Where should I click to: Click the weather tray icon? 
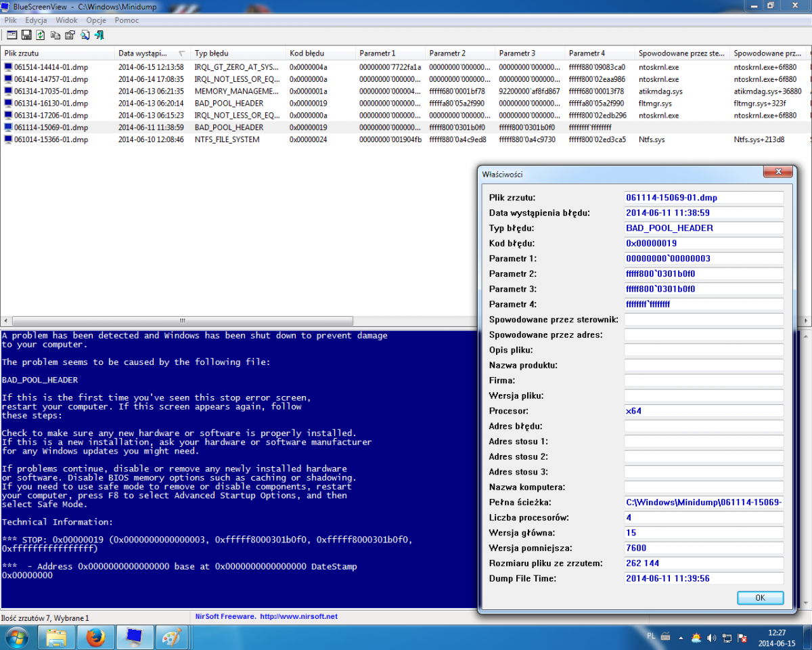[x=696, y=637]
